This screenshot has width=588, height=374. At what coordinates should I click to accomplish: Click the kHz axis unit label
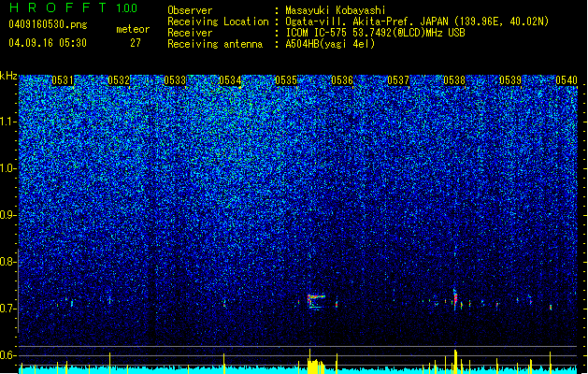[x=8, y=76]
